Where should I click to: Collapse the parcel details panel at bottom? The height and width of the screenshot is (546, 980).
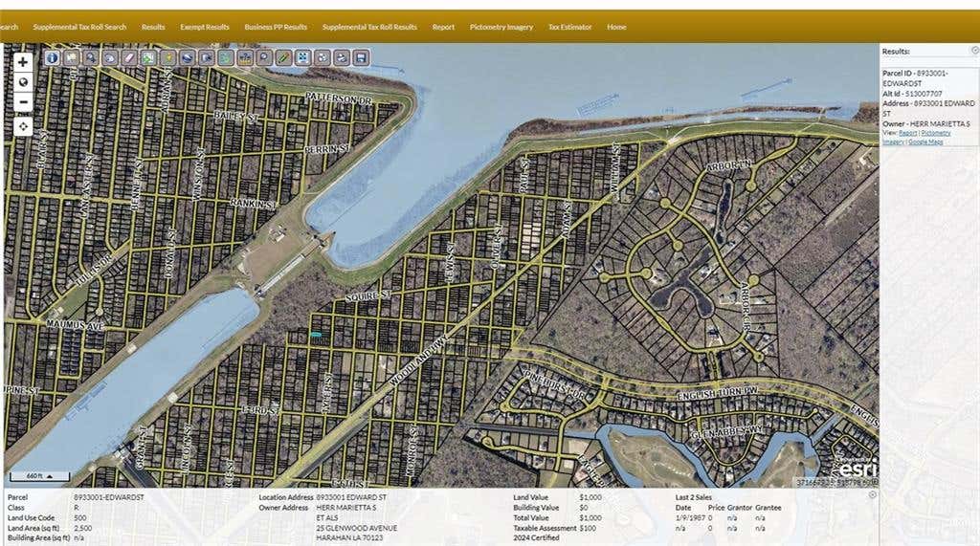pyautogui.click(x=873, y=494)
